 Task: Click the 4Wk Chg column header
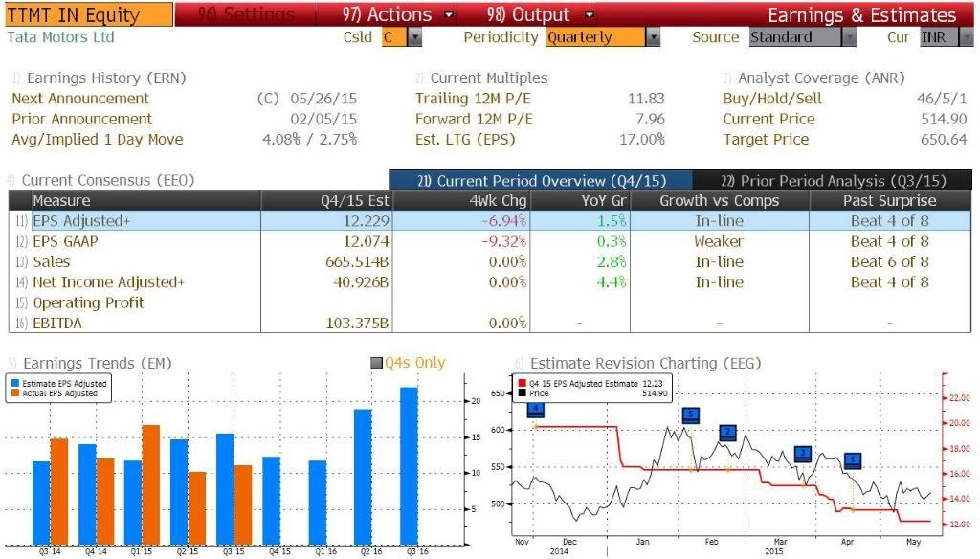[x=461, y=201]
